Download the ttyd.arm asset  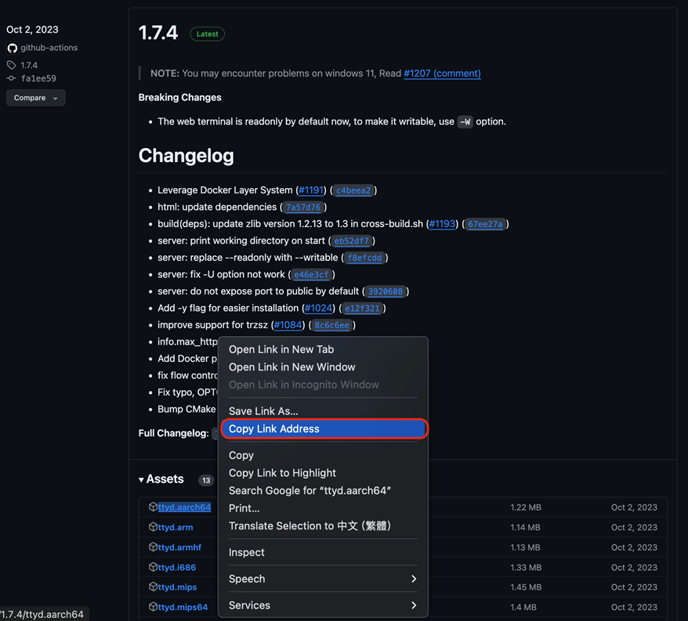[176, 527]
